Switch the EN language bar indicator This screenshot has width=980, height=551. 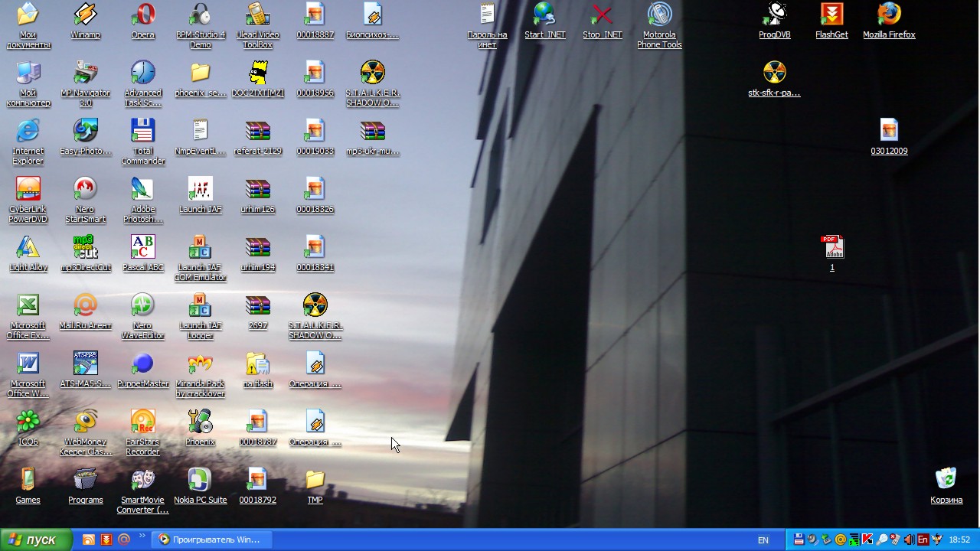pyautogui.click(x=763, y=540)
